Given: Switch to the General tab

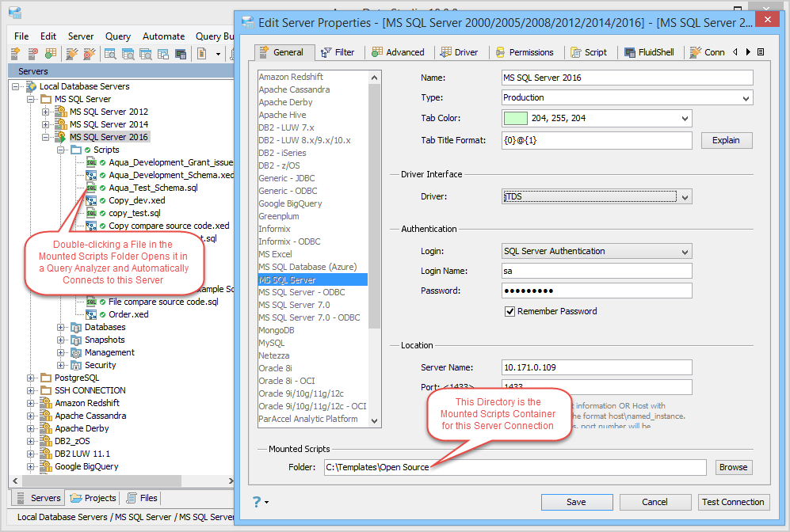Looking at the screenshot, I should click(x=285, y=52).
